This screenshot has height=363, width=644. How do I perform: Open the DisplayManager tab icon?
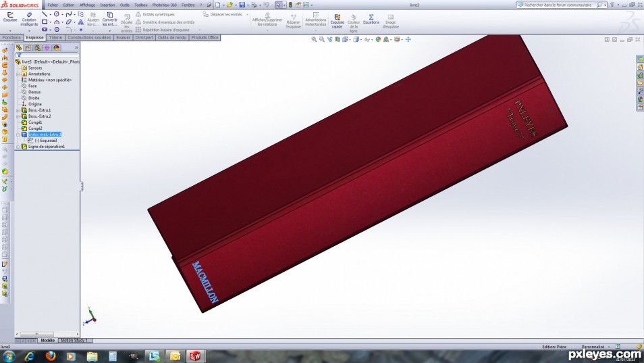pos(56,48)
